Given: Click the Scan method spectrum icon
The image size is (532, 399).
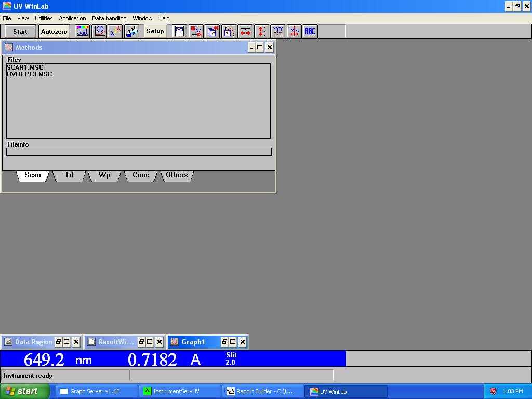Looking at the screenshot, I should pos(83,32).
